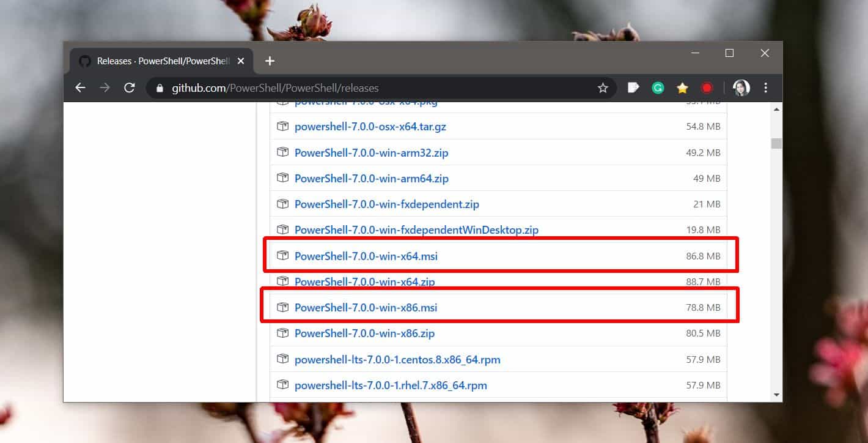Click the GitHub logo on the browser tab
The image size is (868, 443).
click(x=83, y=61)
